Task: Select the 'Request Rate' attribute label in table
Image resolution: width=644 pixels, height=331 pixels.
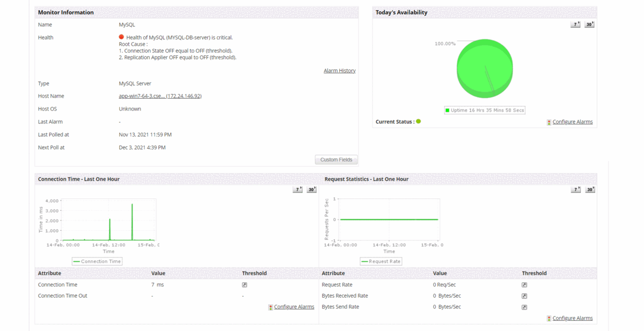Action: [x=337, y=285]
